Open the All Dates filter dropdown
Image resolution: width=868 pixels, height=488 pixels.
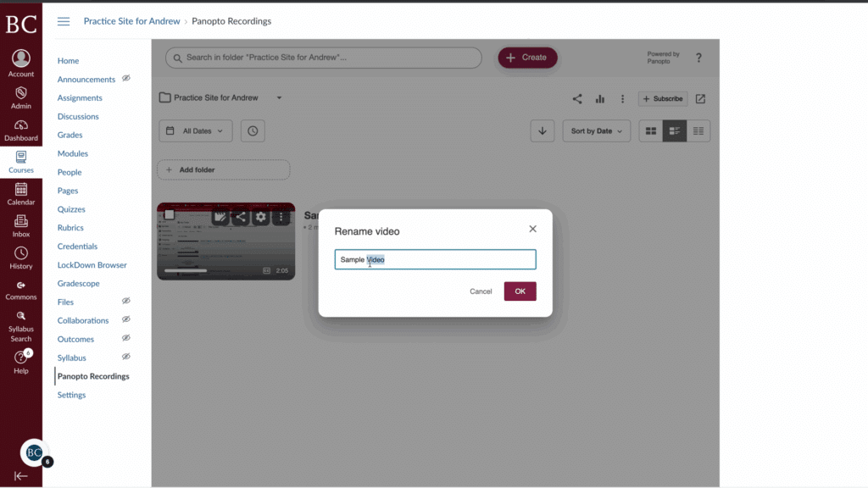pyautogui.click(x=195, y=130)
